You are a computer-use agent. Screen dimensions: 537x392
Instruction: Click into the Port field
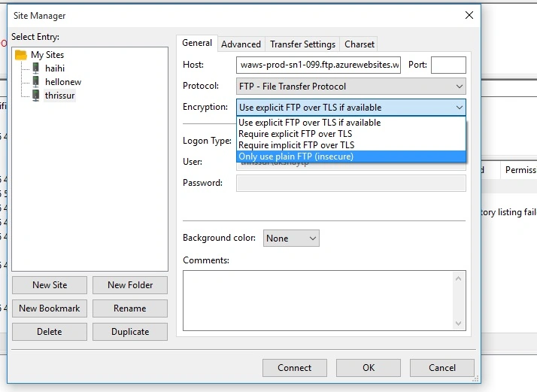tap(448, 65)
